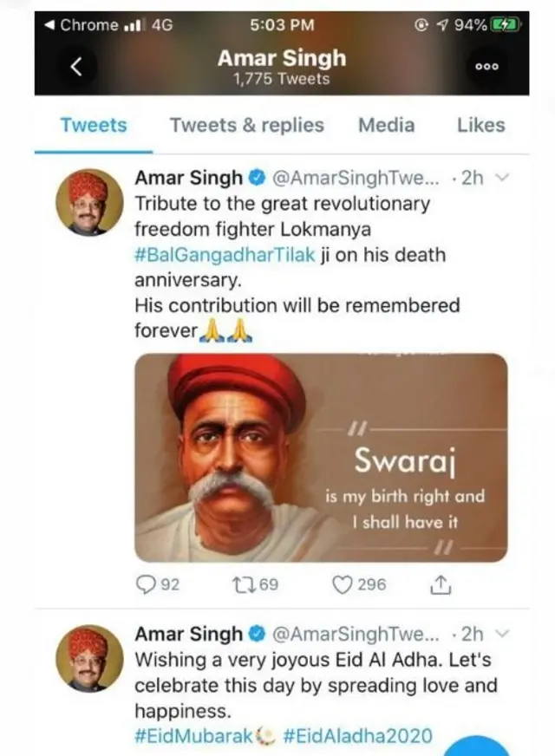Open the Tweets & replies tab
The width and height of the screenshot is (555, 756).
[246, 125]
